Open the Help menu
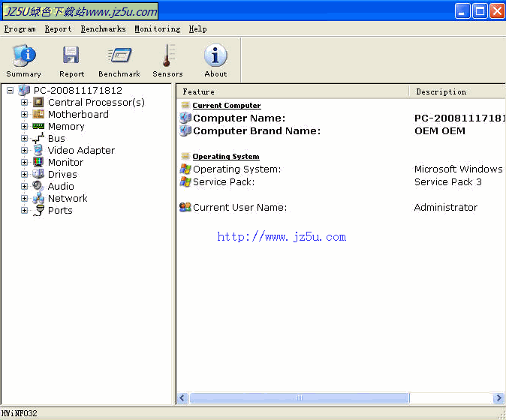The image size is (506, 420). coord(197,29)
